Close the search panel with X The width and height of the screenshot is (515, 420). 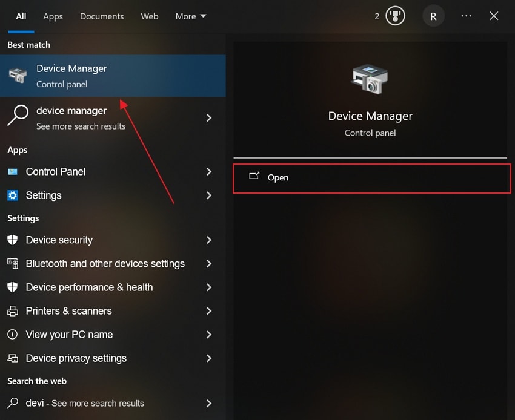pos(494,16)
